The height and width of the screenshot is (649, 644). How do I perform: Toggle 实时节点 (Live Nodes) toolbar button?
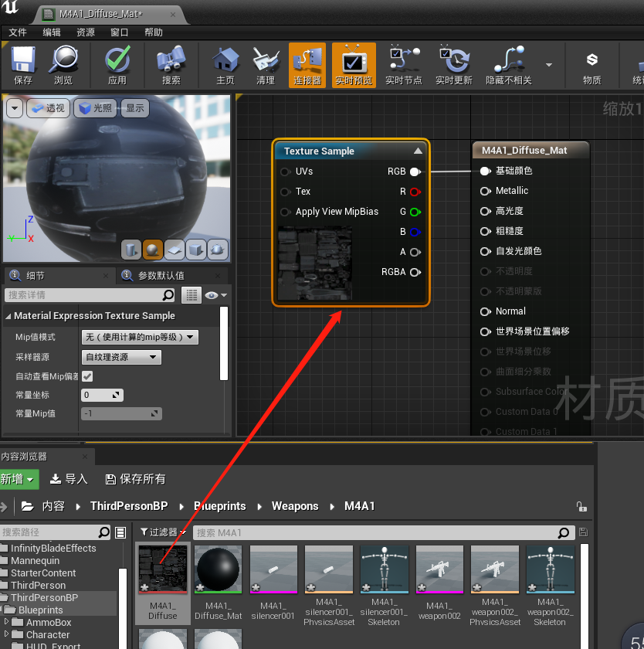click(404, 65)
